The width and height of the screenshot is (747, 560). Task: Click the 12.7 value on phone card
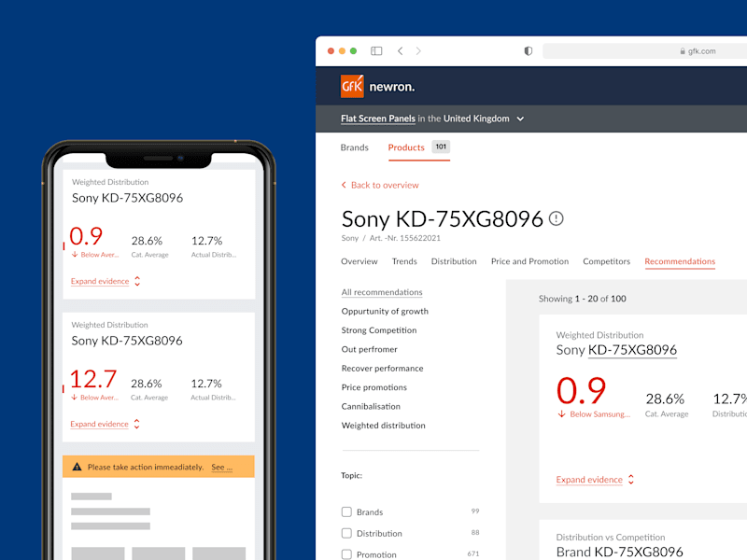93,380
